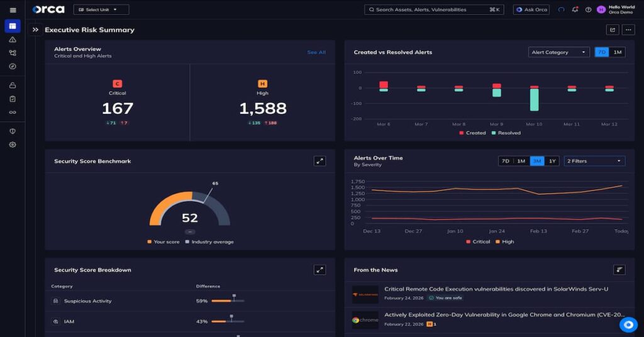Select 7D range in Alerts Over Time
The width and height of the screenshot is (644, 337).
[x=506, y=161]
